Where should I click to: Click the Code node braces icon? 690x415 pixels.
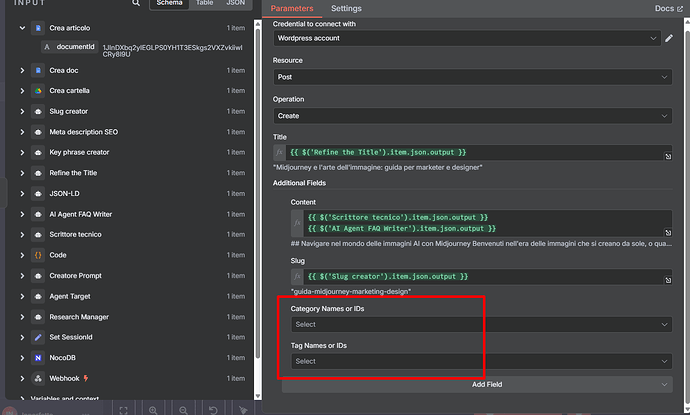[x=38, y=255]
